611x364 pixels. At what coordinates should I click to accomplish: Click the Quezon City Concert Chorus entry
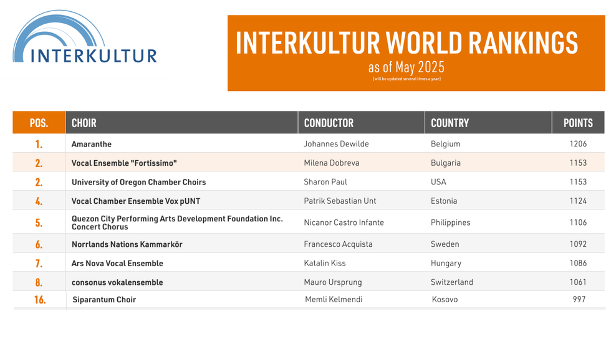177,223
